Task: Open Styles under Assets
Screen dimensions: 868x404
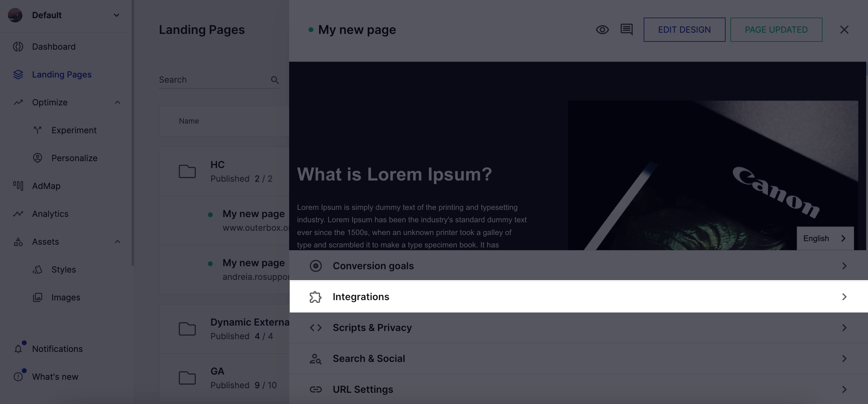Action: point(63,269)
